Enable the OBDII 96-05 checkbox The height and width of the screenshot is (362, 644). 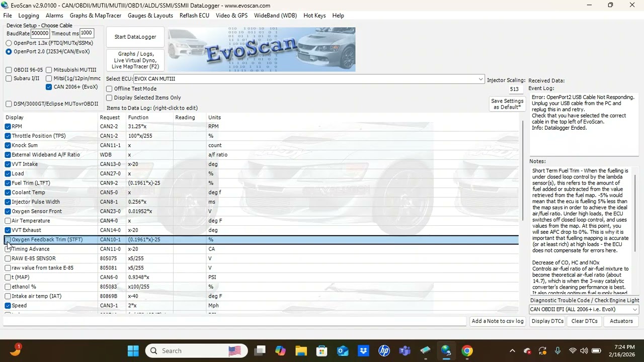pos(9,70)
